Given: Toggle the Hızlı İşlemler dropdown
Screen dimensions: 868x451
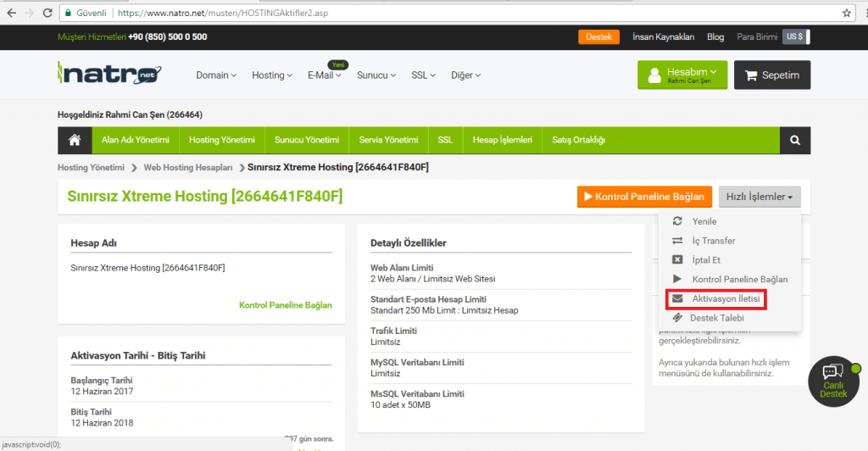Looking at the screenshot, I should tap(759, 197).
